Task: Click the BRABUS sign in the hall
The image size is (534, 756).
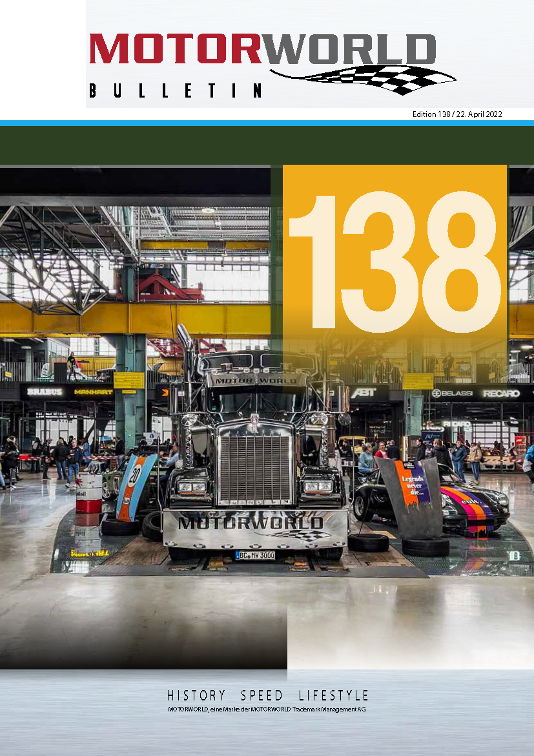Action: 45,392
